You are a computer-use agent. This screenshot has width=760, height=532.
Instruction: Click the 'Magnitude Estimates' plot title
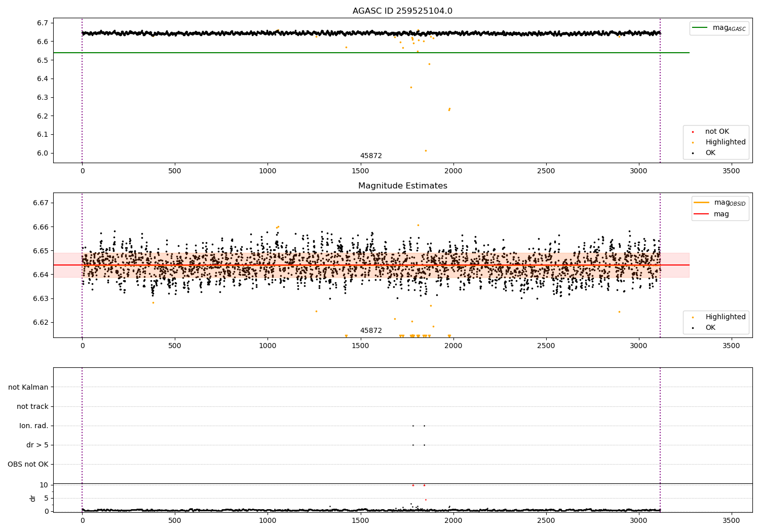coord(402,186)
